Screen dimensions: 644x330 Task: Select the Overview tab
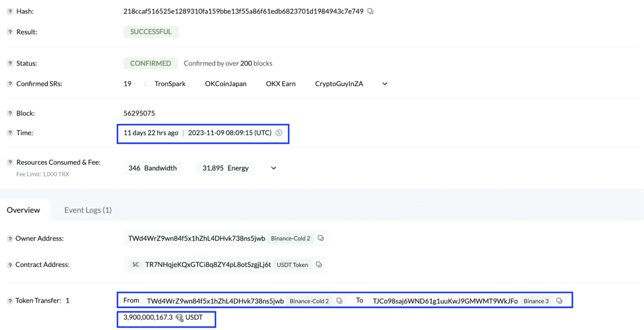(24, 210)
